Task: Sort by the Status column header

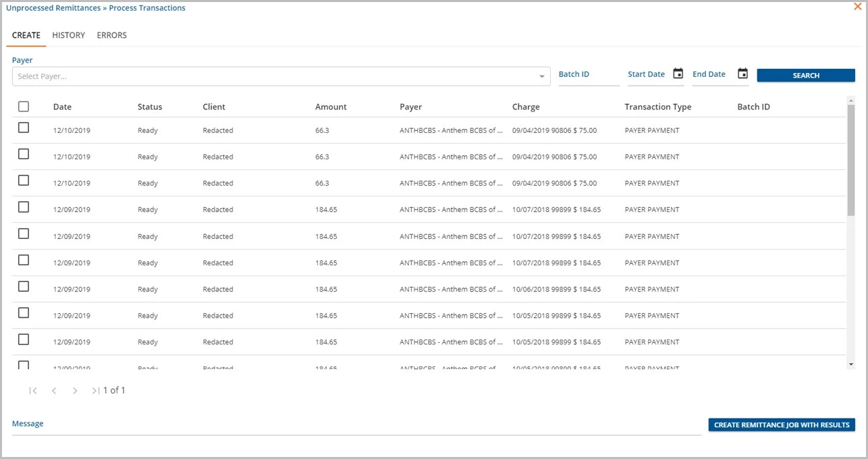Action: point(150,107)
